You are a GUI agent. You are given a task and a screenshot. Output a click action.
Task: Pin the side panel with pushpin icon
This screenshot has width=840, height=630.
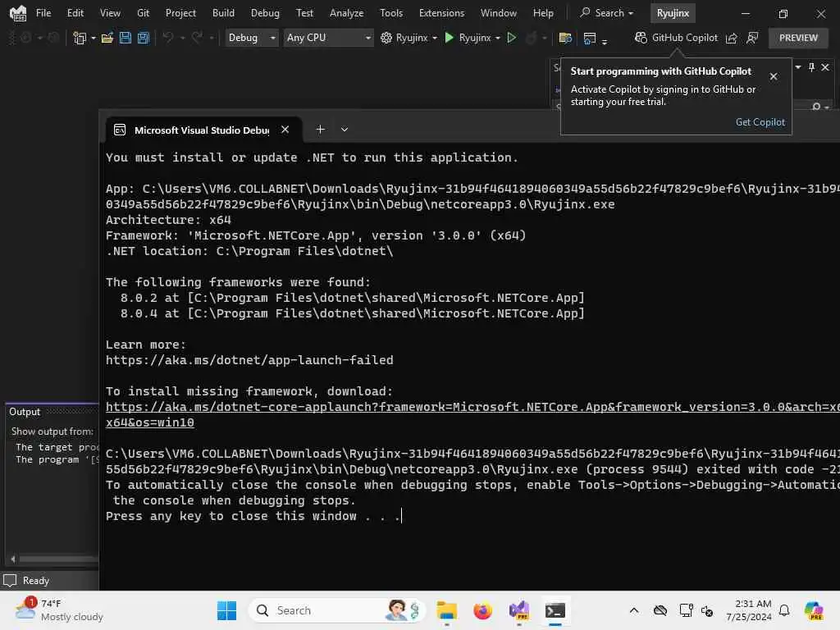pyautogui.click(x=811, y=67)
